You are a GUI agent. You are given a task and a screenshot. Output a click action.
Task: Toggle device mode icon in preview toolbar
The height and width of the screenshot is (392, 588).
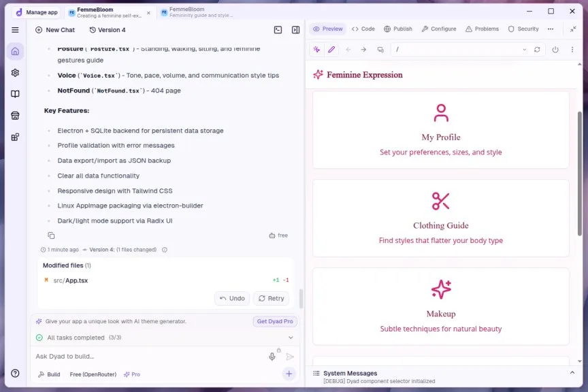click(x=380, y=50)
